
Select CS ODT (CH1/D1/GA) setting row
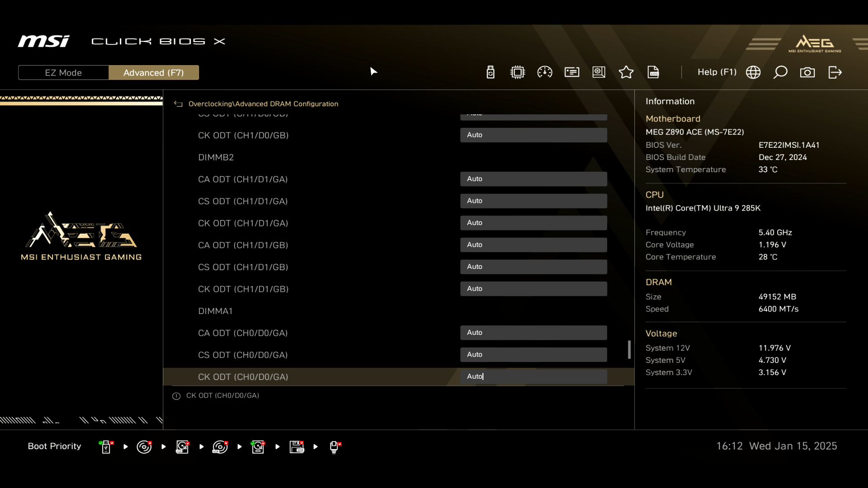243,201
